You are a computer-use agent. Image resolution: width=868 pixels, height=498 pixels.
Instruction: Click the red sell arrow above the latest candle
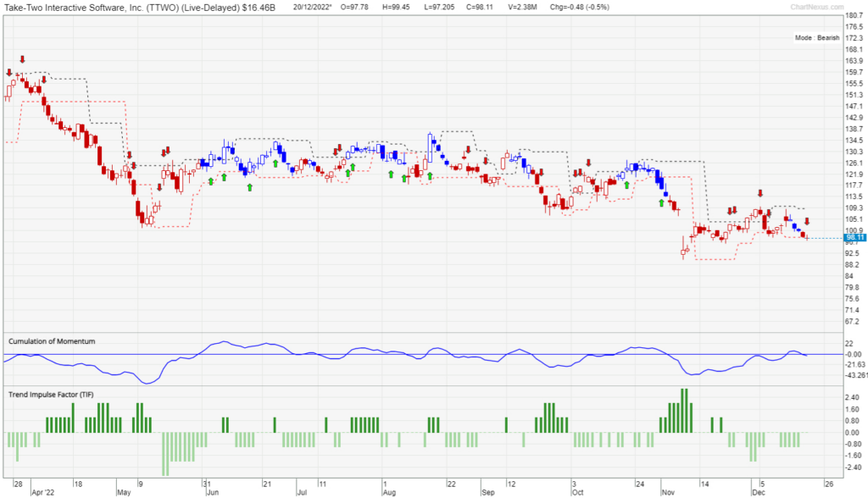click(807, 221)
